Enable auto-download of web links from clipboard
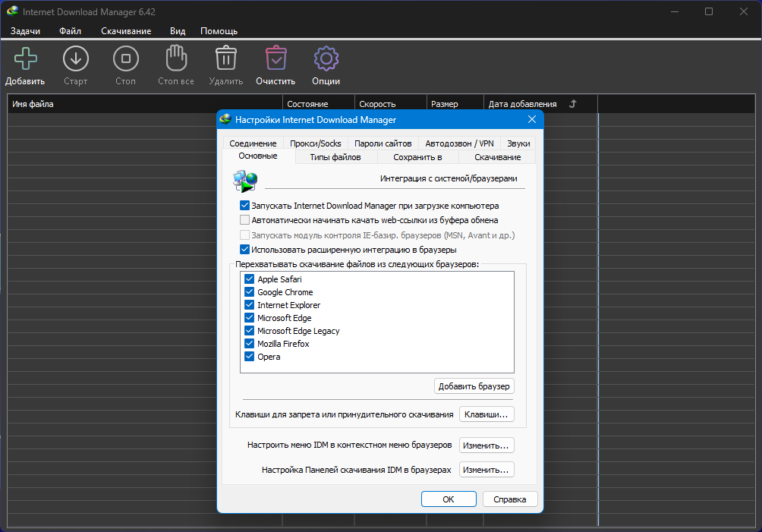 [244, 220]
